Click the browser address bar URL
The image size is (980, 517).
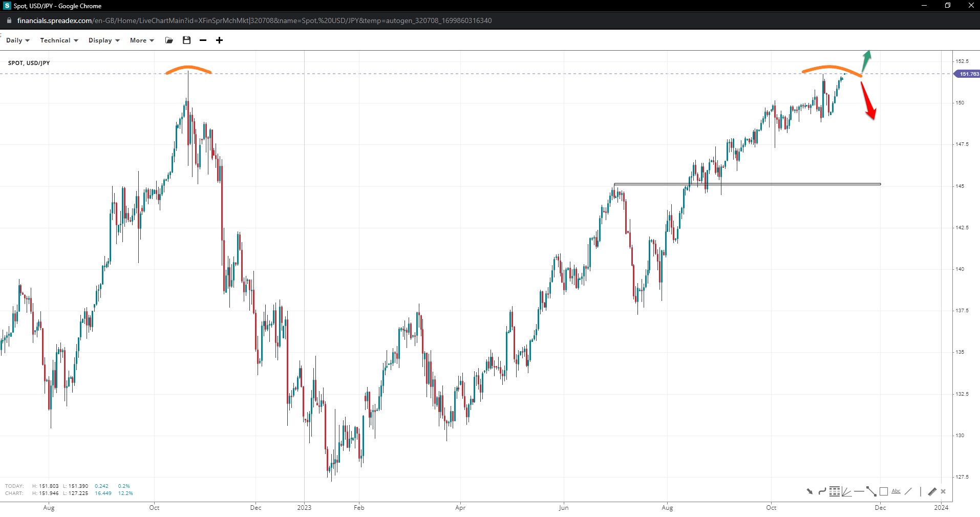pos(254,20)
